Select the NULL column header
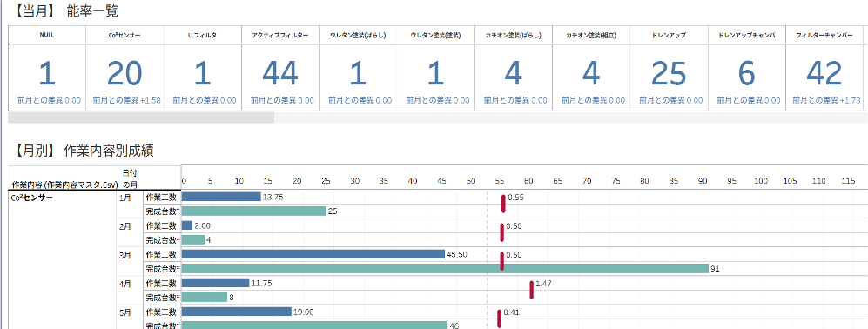 47,34
